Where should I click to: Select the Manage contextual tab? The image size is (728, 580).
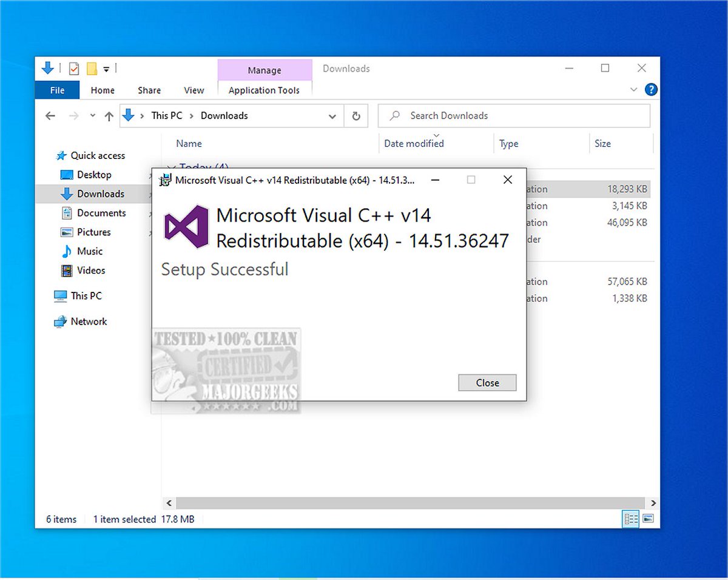(x=265, y=70)
